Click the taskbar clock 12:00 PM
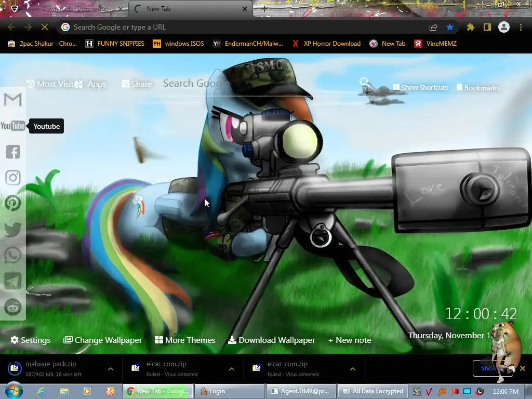The image size is (532, 399). pyautogui.click(x=506, y=391)
